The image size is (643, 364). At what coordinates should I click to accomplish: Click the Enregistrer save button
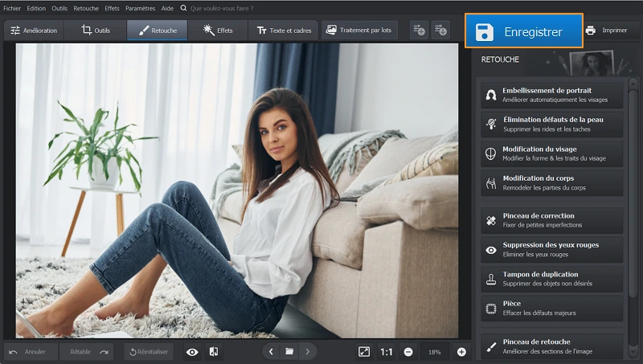click(523, 32)
